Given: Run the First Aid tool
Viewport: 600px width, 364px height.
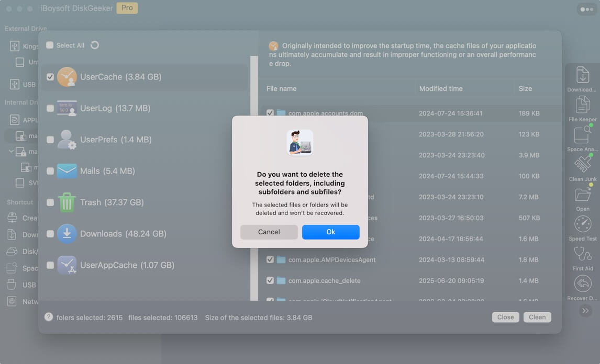Looking at the screenshot, I should (x=582, y=258).
